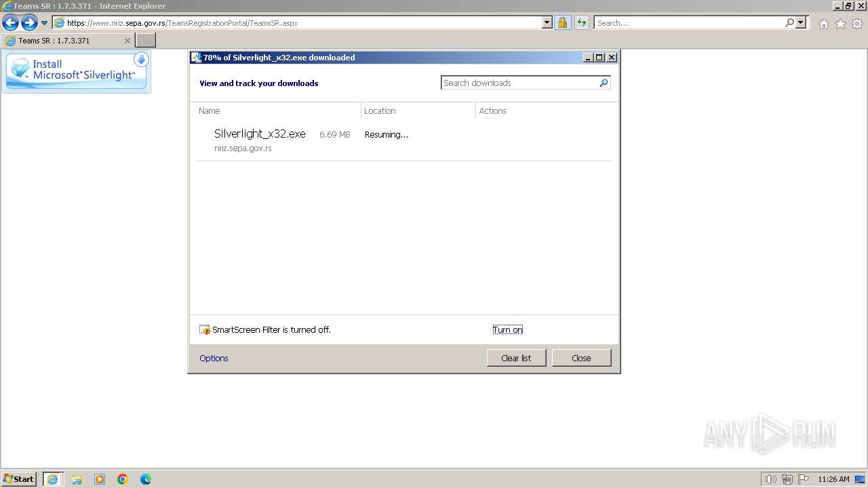
Task: Refresh the page using the green arrows icon
Action: (581, 22)
